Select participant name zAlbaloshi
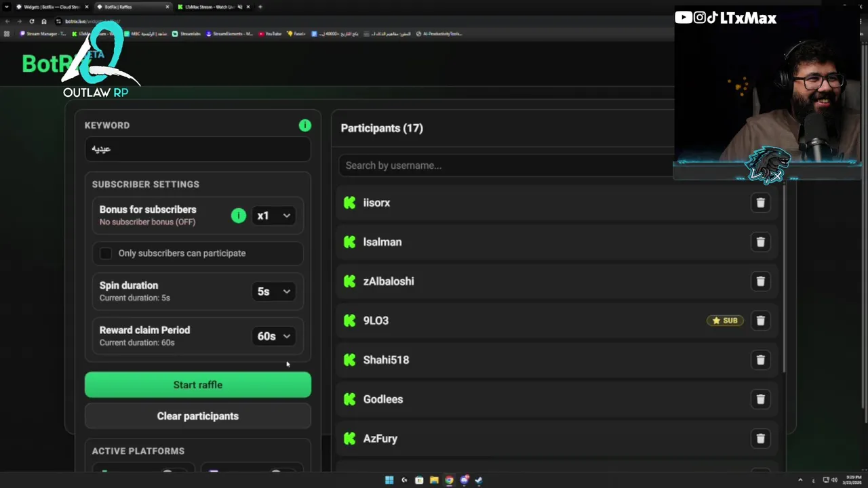The image size is (868, 488). (389, 281)
